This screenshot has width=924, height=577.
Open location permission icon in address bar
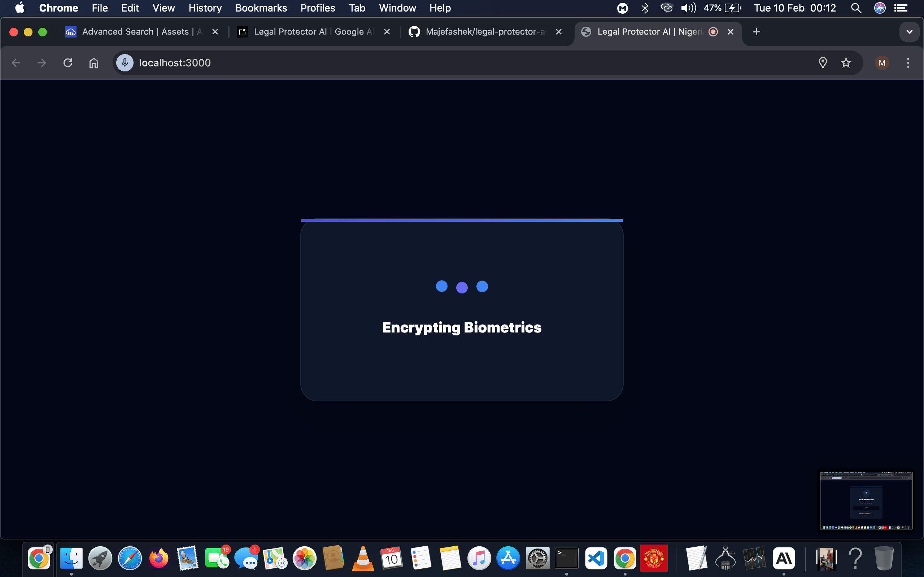pyautogui.click(x=823, y=63)
